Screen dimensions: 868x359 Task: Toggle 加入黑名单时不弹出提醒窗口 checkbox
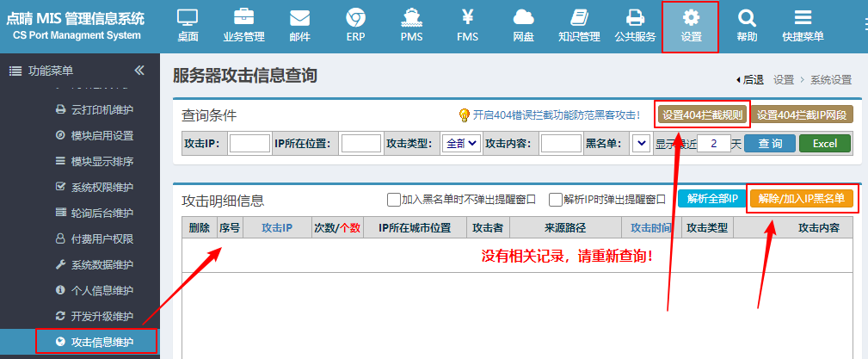(x=394, y=200)
